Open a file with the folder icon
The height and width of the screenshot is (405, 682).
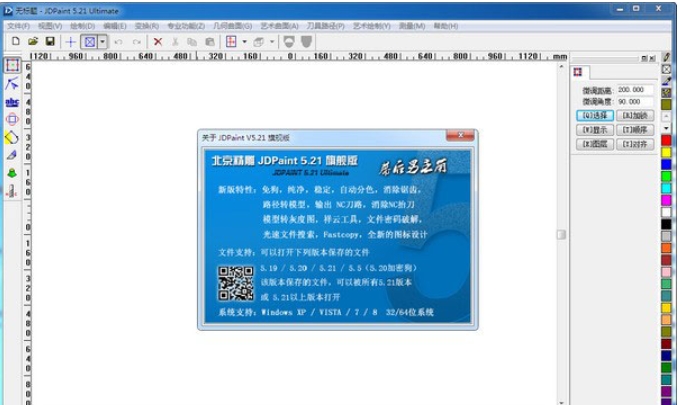[33, 41]
